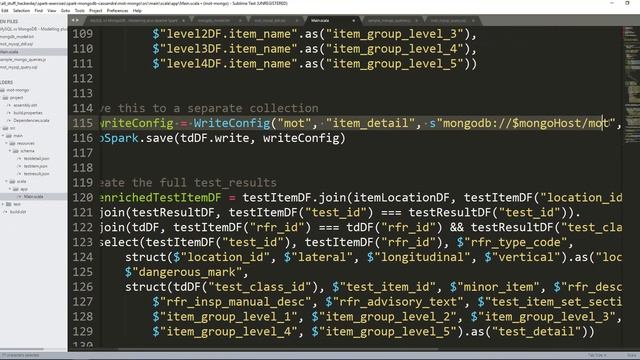Close the Main.scala tab
The width and height of the screenshot is (640, 360).
pos(353,20)
